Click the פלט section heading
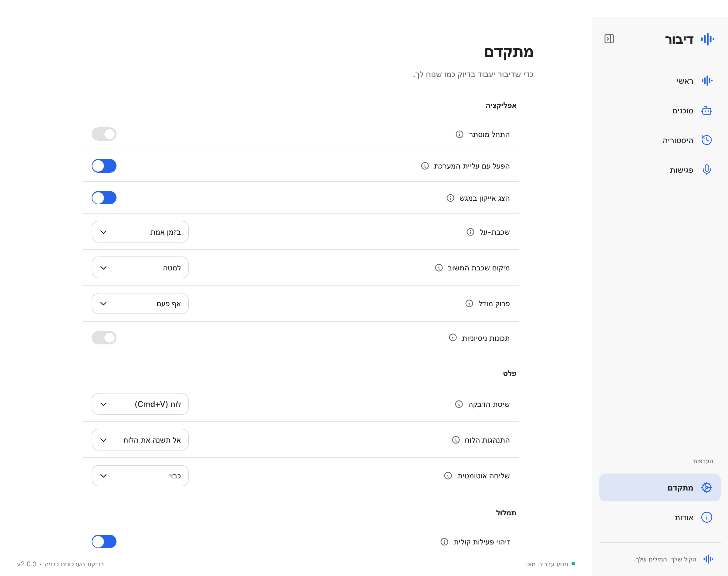 pyautogui.click(x=510, y=373)
